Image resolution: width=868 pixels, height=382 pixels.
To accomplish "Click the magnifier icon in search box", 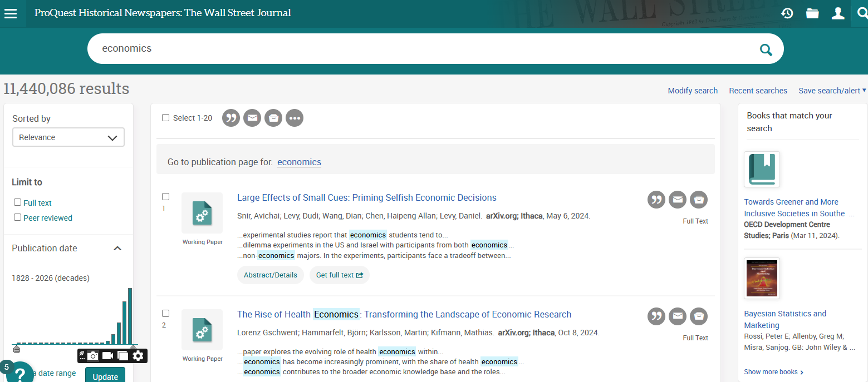I will tap(766, 50).
